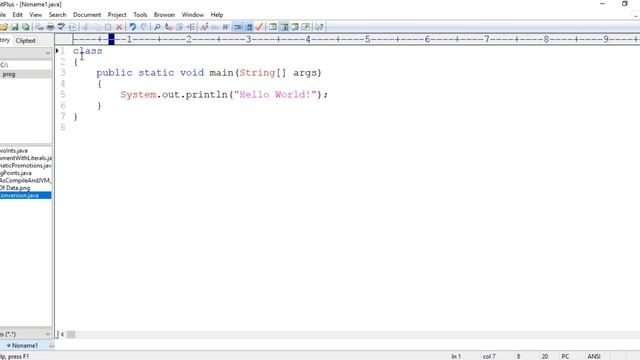Click the View in Browser toolbar icon
The height and width of the screenshot is (360, 640).
point(72,27)
